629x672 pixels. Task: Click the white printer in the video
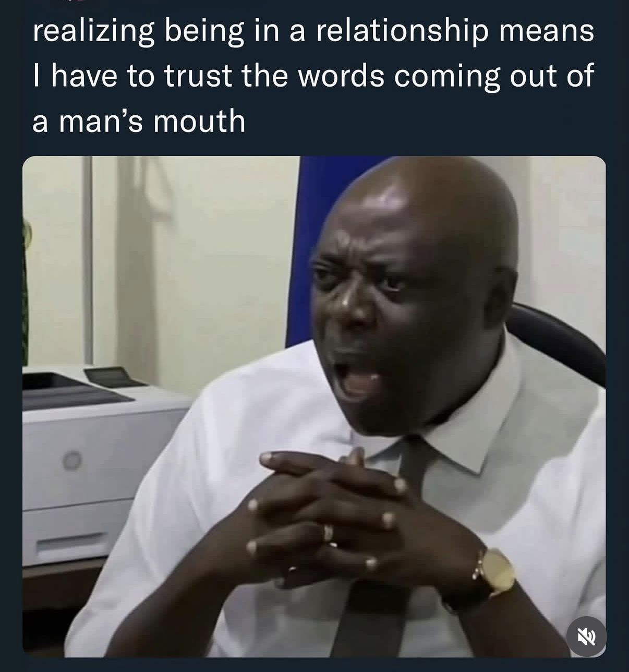(99, 464)
